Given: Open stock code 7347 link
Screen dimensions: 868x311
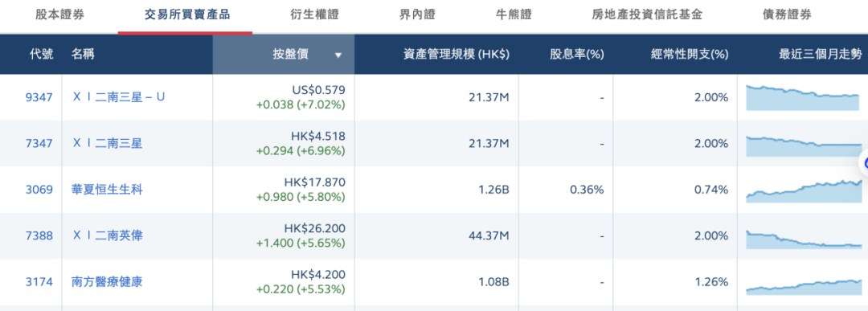Looking at the screenshot, I should click(39, 144).
